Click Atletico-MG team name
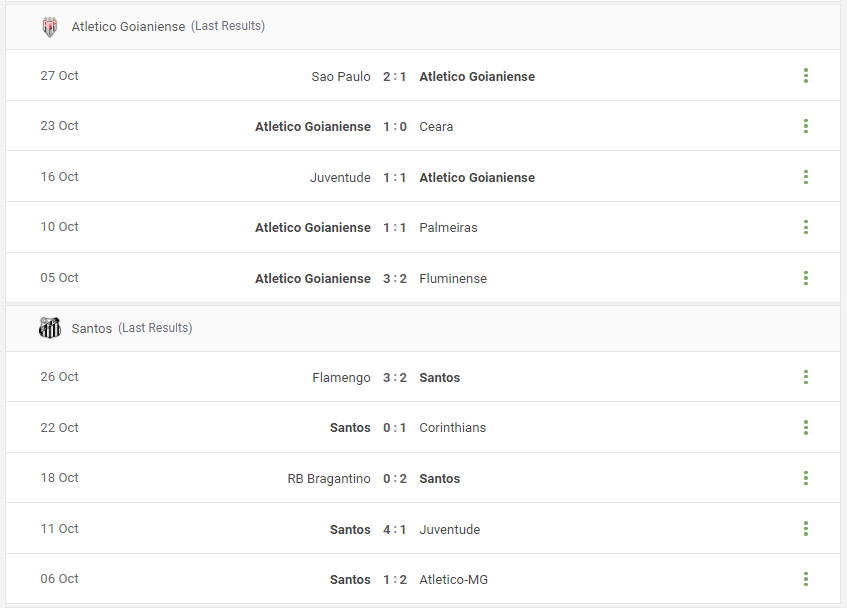 click(x=453, y=580)
